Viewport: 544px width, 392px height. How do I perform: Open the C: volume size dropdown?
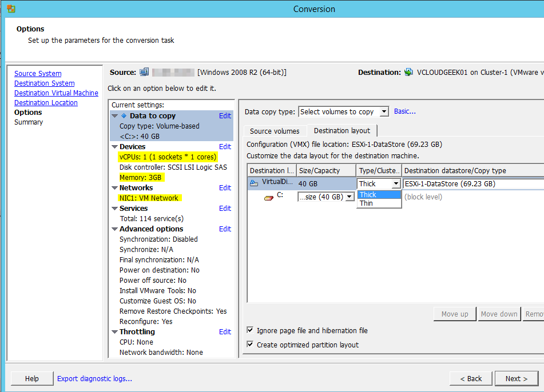coord(350,197)
